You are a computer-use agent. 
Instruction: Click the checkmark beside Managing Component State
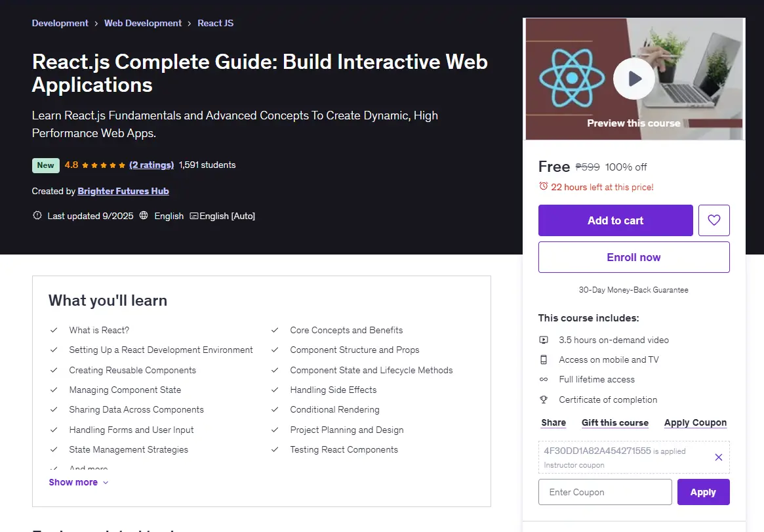pos(54,390)
